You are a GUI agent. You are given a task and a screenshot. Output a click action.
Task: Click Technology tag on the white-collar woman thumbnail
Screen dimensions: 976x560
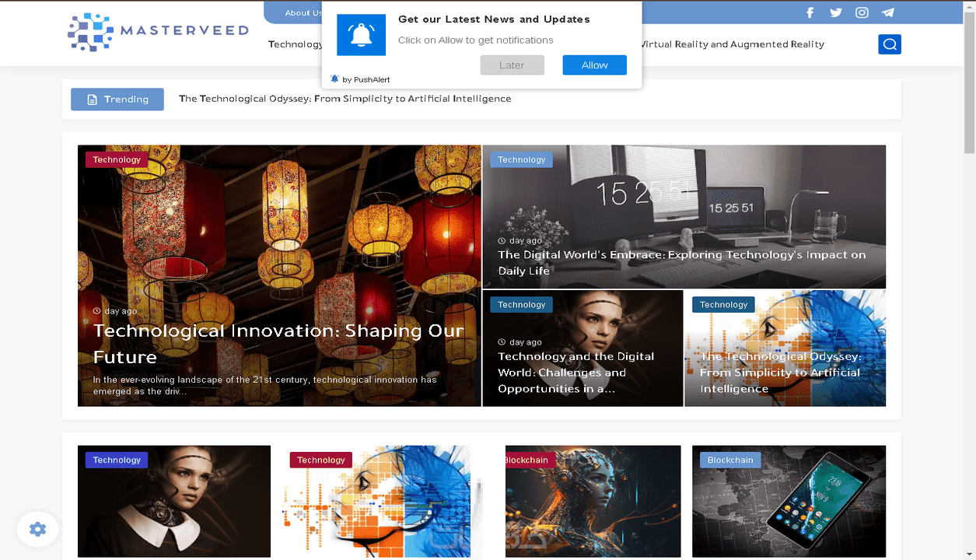pos(117,460)
